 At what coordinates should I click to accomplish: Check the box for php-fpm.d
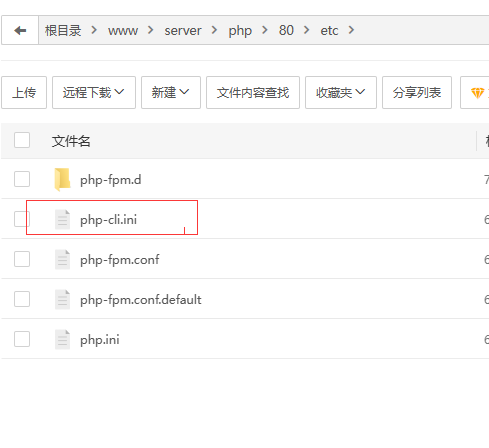coord(22,179)
